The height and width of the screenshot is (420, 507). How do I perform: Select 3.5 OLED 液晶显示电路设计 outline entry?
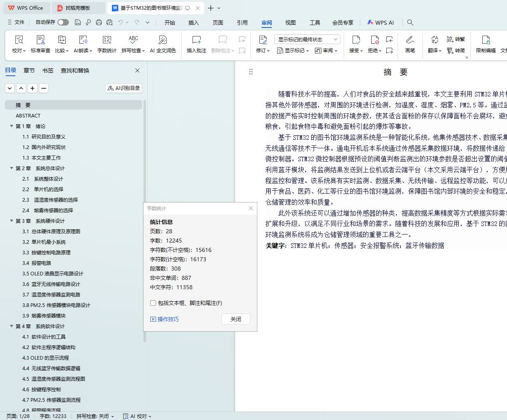point(53,273)
